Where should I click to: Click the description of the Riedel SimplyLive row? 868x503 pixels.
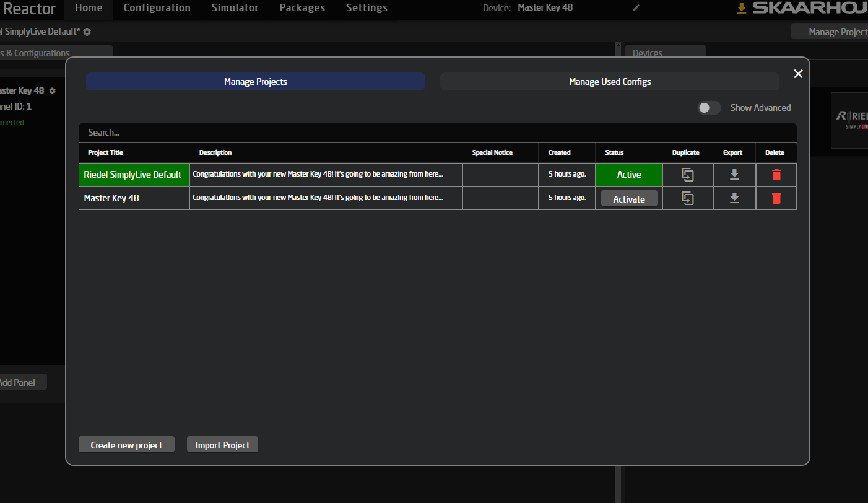click(326, 174)
